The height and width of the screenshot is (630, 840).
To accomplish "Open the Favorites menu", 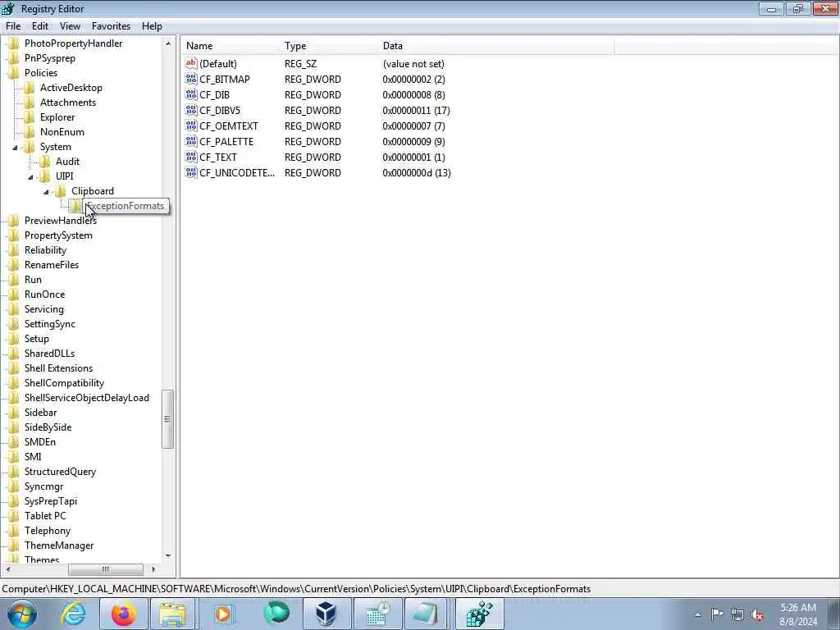I will (x=111, y=26).
